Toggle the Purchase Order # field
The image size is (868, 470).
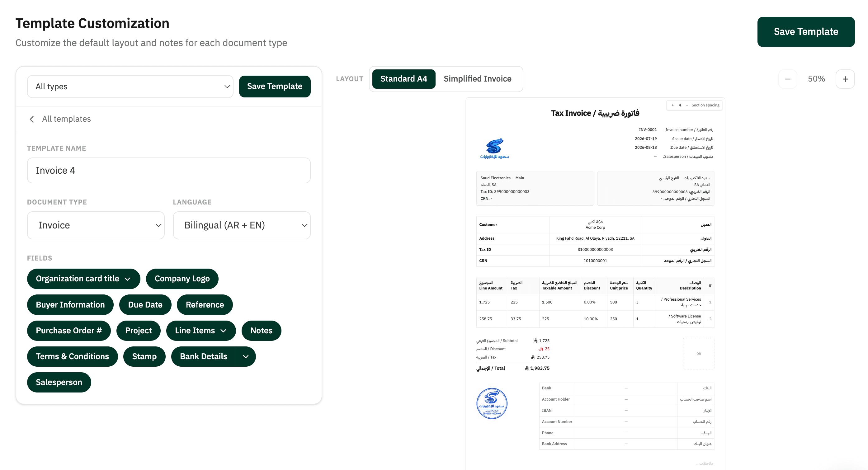(x=69, y=331)
